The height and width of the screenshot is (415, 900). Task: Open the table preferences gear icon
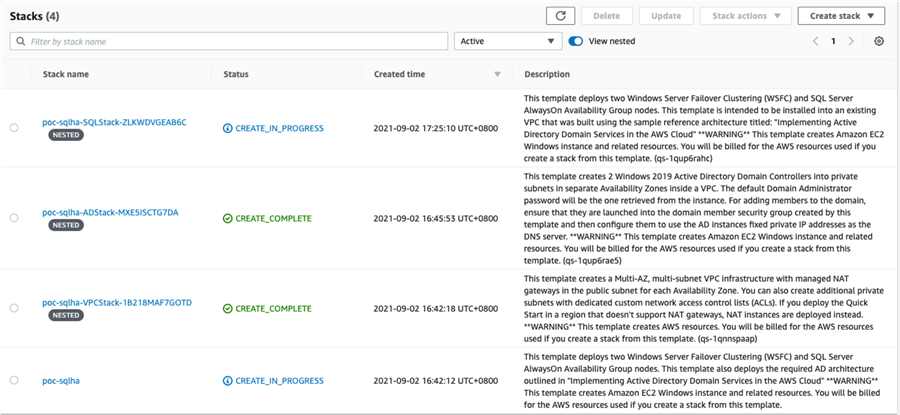pos(879,41)
